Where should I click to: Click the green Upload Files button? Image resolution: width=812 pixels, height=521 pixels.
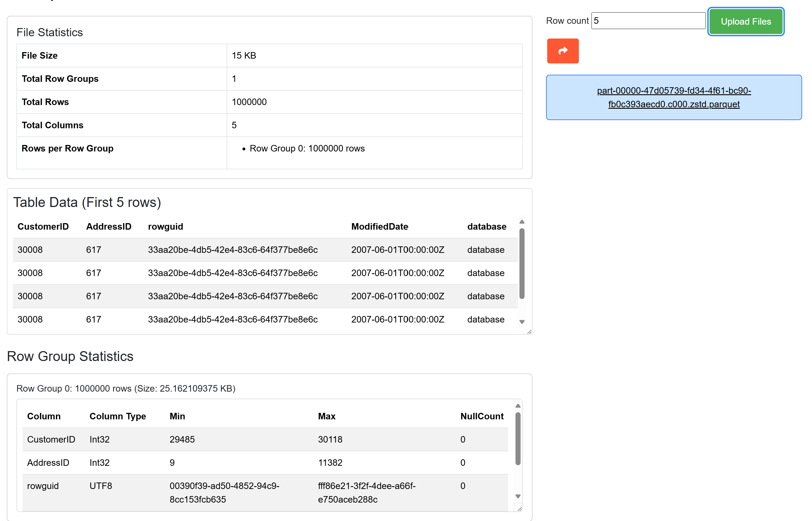click(x=746, y=21)
